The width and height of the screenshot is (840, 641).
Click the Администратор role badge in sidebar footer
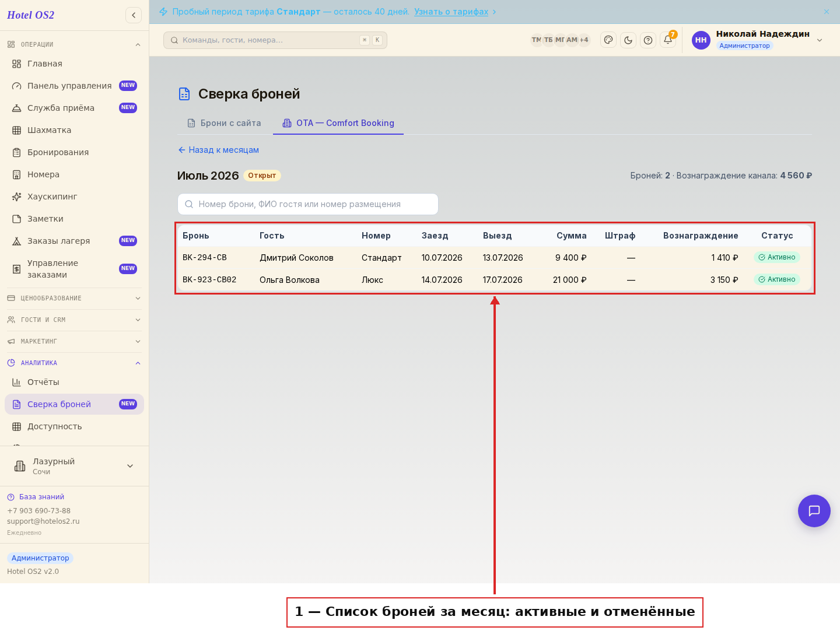click(x=40, y=558)
